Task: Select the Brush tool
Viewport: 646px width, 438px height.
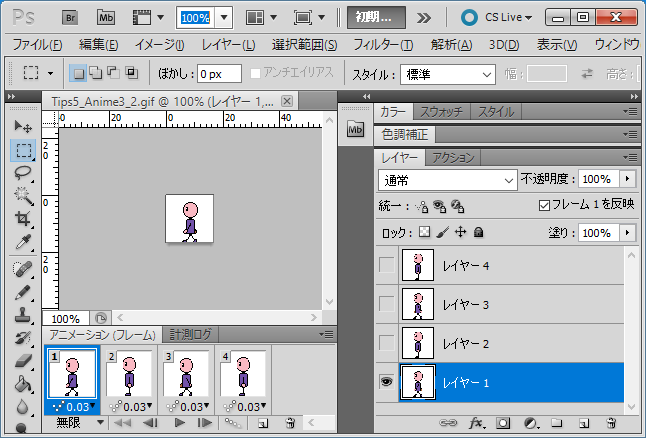Action: click(23, 293)
